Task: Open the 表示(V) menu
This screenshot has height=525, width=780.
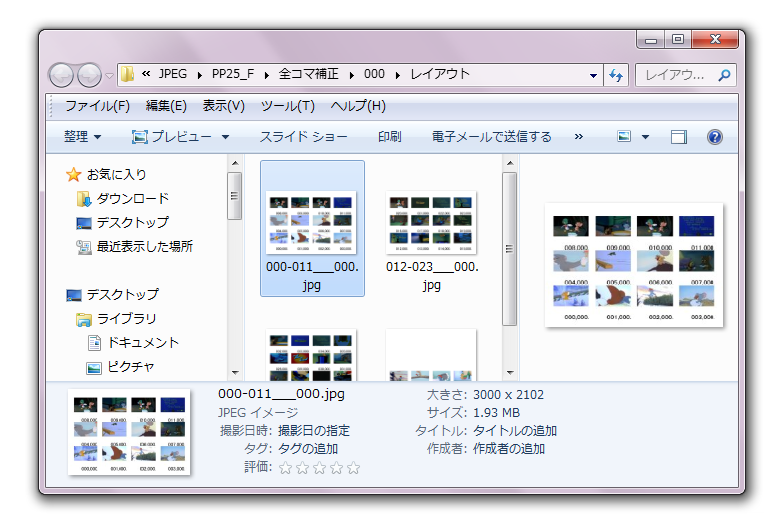Action: (223, 106)
